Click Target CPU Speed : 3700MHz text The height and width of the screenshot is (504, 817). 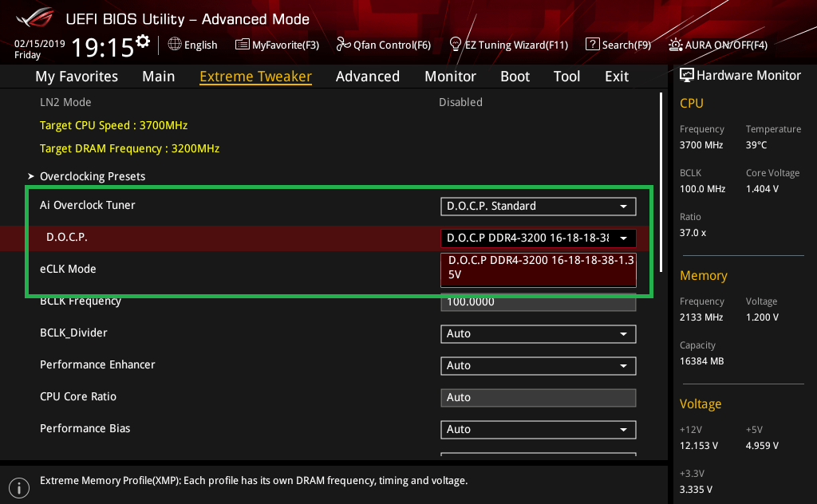coord(113,125)
